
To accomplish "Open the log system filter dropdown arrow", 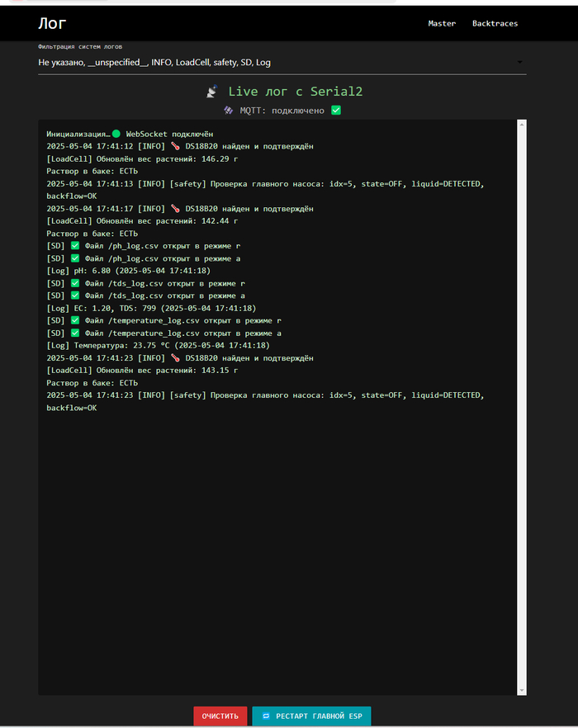I will point(519,63).
